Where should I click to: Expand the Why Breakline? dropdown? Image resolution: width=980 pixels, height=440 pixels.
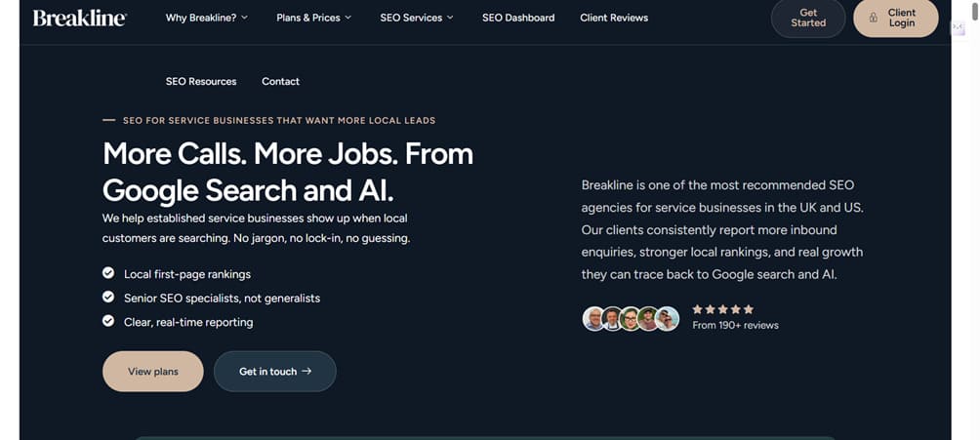click(x=207, y=18)
